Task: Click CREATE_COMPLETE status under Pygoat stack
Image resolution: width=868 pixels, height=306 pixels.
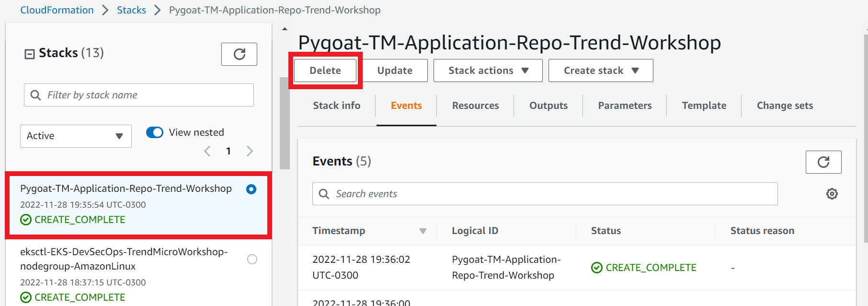Action: [73, 220]
